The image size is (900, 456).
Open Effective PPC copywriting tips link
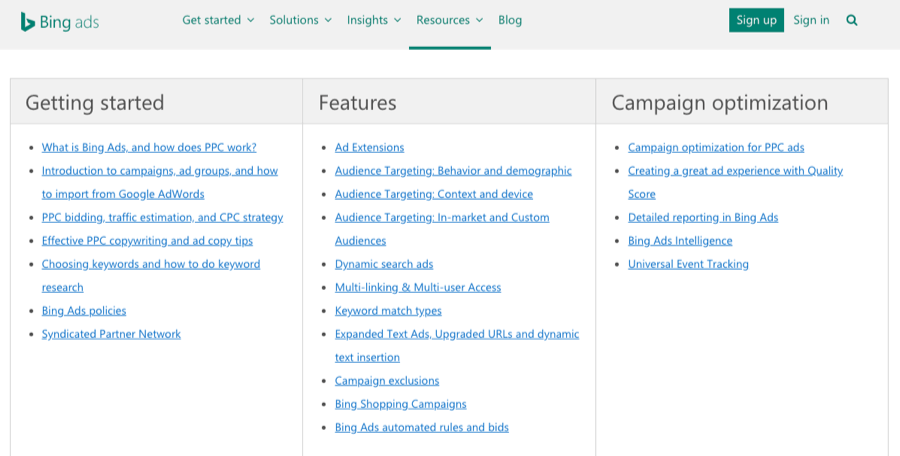point(147,241)
